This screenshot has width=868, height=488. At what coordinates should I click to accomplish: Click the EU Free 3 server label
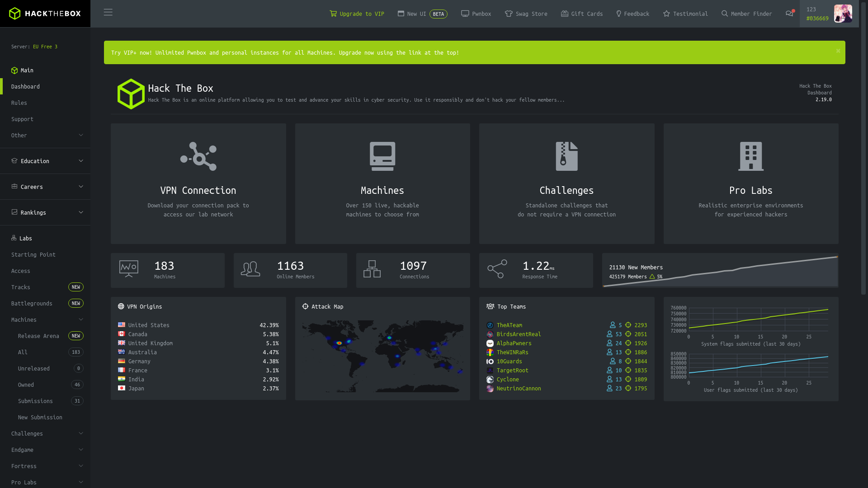45,47
